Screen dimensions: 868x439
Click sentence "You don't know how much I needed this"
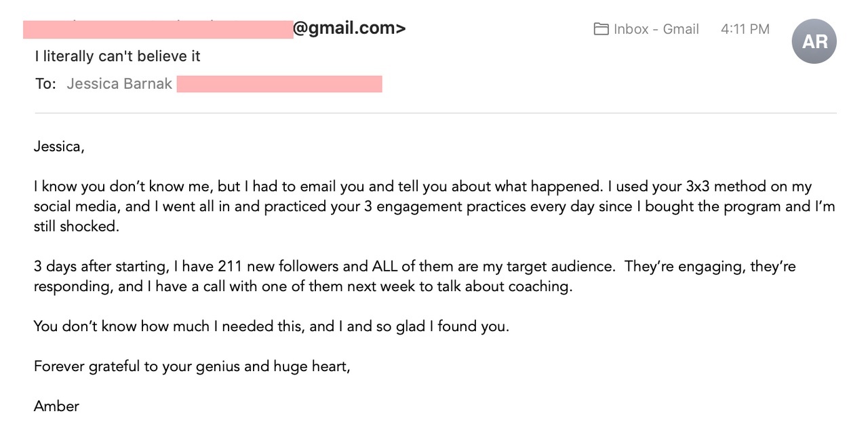170,326
